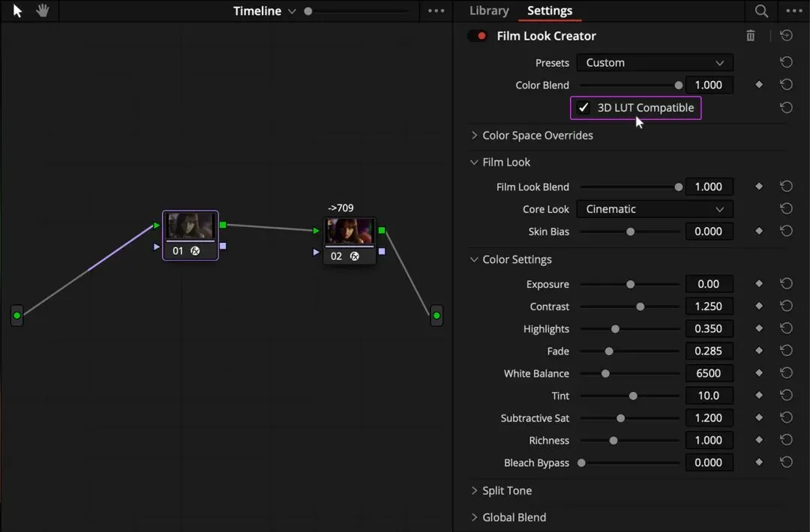Click node 02 green RGB input
Screen dimensions: 810x532
[x=316, y=231]
